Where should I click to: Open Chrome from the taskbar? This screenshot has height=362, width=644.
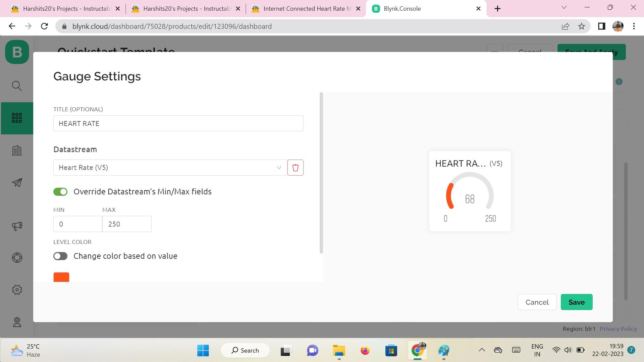pos(417,350)
